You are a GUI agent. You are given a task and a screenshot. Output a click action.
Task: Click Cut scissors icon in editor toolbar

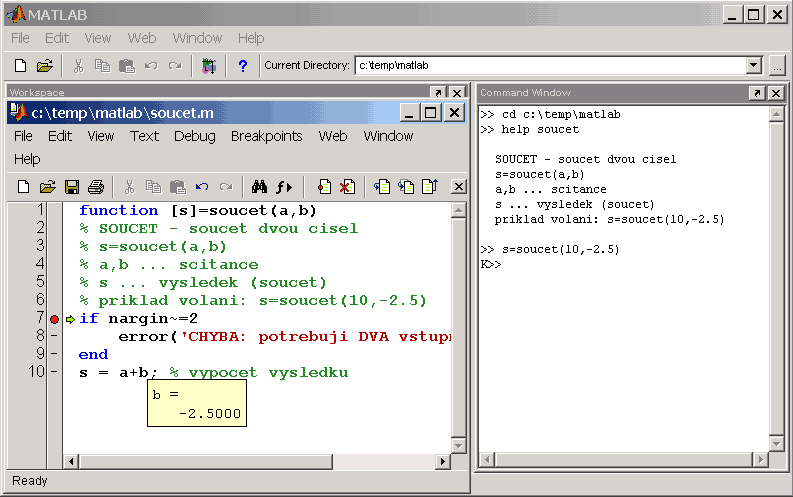(129, 187)
